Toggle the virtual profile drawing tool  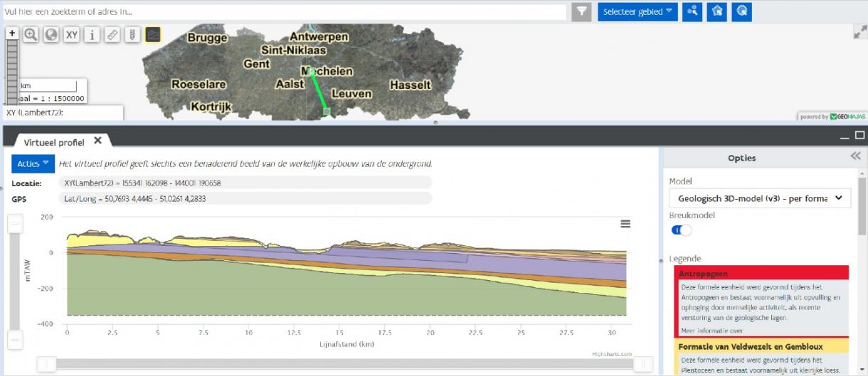153,35
